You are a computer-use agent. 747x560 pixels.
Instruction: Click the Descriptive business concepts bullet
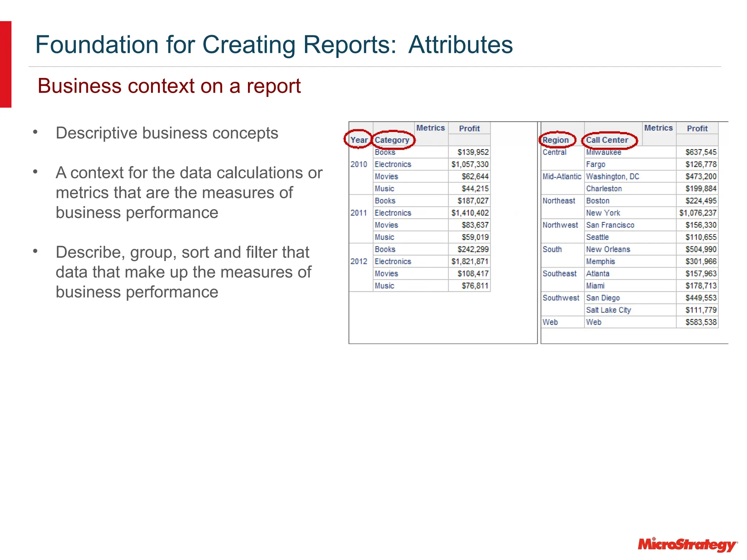(167, 133)
